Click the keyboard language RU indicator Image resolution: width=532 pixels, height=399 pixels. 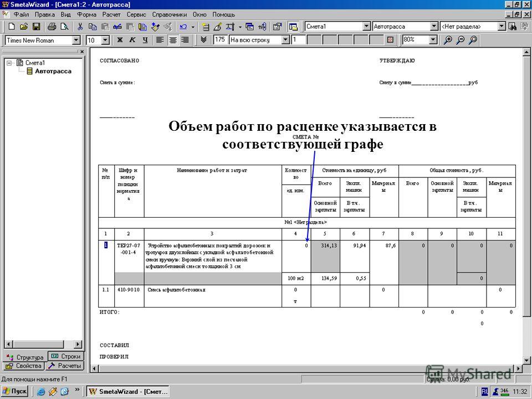click(x=484, y=392)
